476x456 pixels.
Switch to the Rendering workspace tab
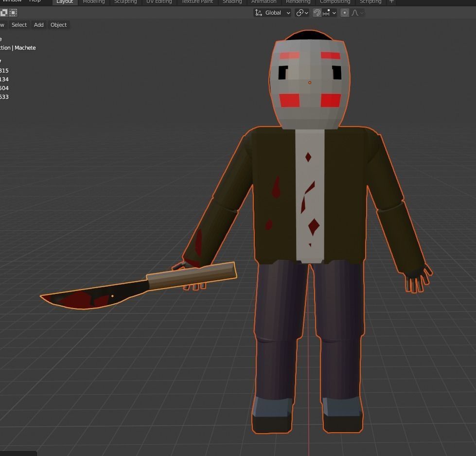click(298, 2)
